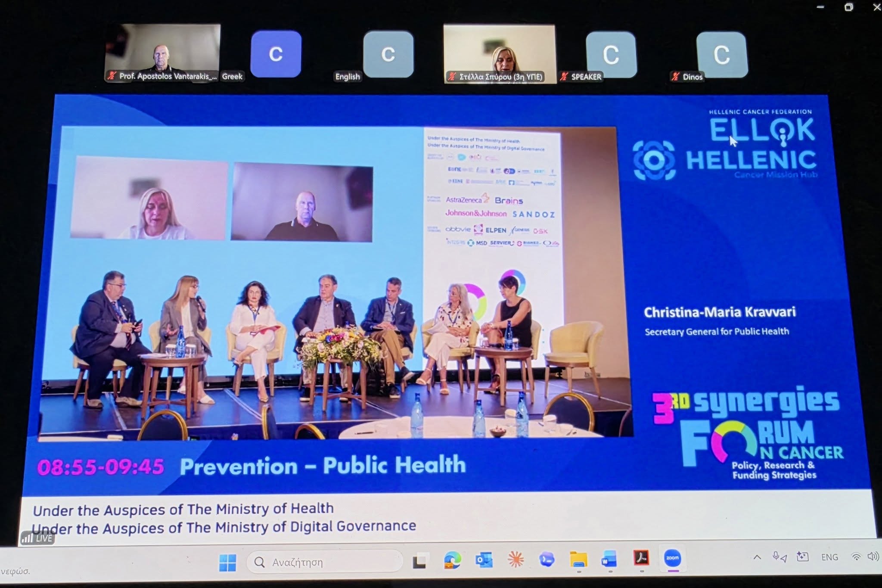Click the shared screen panel video

[336, 282]
